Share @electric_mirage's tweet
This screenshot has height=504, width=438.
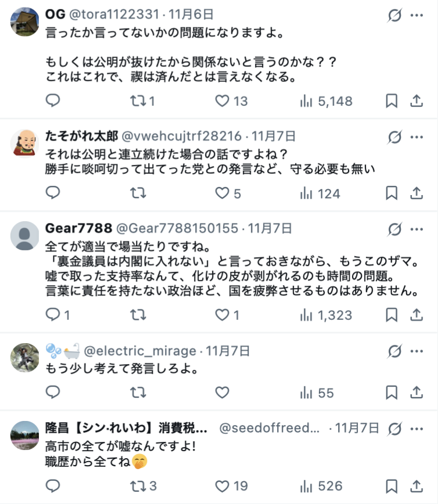coord(416,393)
